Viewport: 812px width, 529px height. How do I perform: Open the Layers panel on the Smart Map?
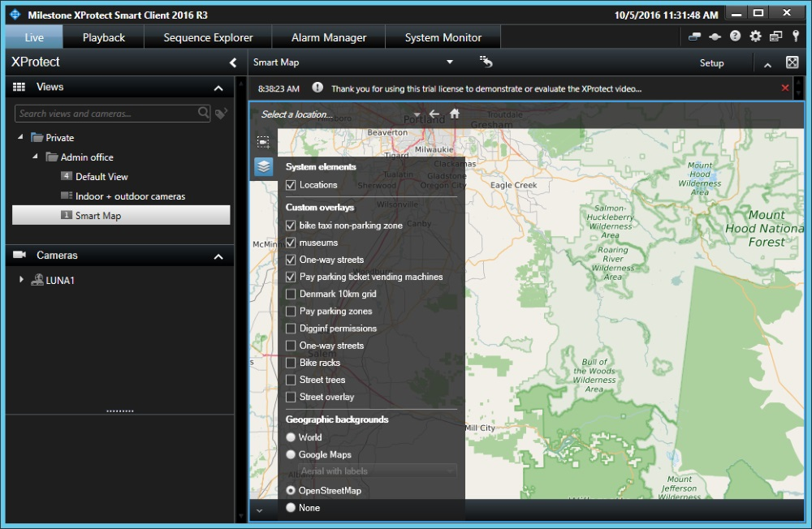tap(262, 166)
